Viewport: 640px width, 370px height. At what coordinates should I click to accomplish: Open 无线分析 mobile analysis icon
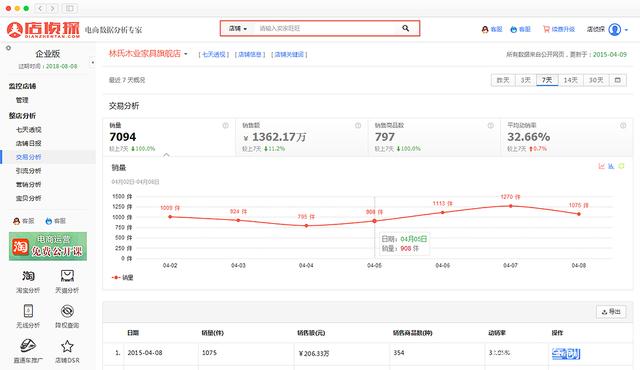pyautogui.click(x=28, y=311)
